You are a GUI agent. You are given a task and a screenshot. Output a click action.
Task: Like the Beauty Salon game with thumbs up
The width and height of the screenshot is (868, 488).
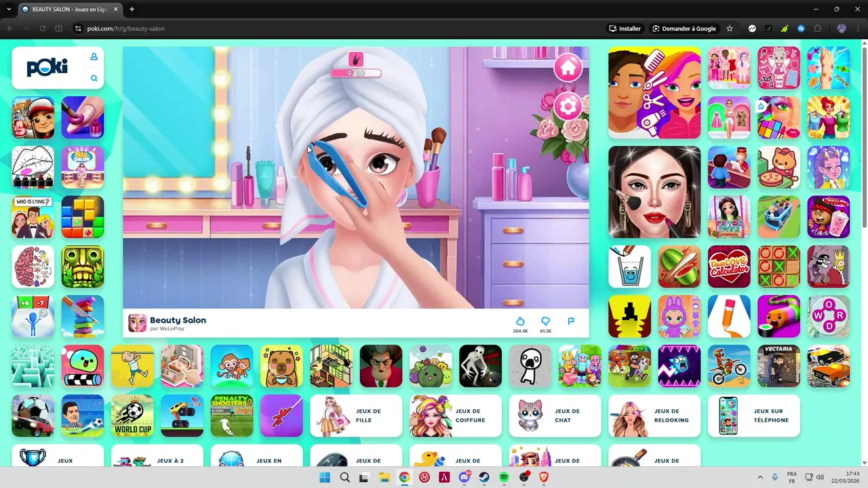pos(520,321)
